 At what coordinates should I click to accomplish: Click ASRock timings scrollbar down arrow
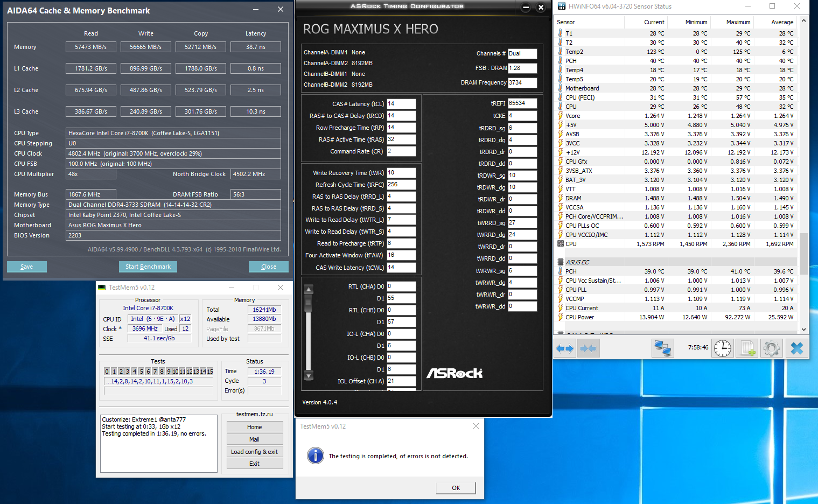309,375
